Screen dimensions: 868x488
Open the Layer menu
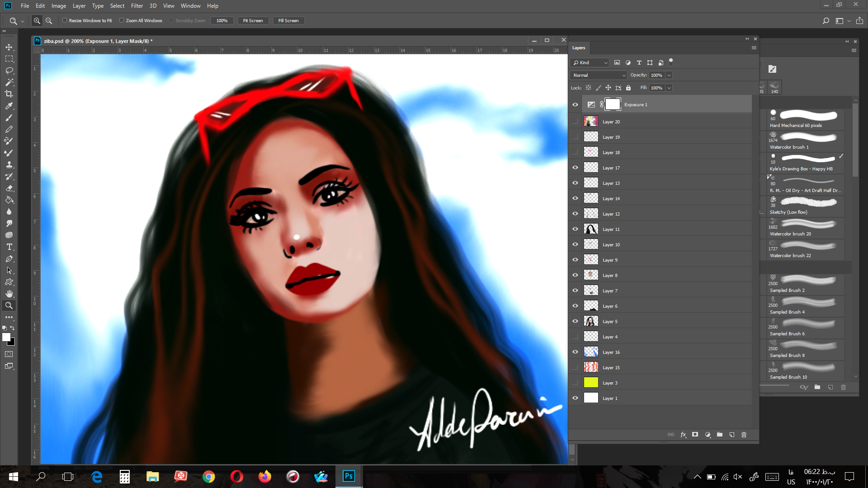point(79,6)
